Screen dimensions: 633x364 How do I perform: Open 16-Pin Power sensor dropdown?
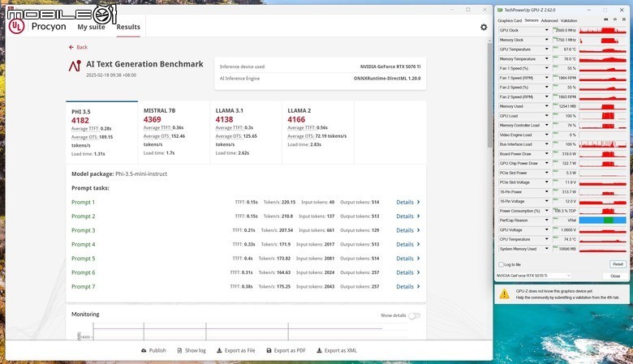coord(547,192)
